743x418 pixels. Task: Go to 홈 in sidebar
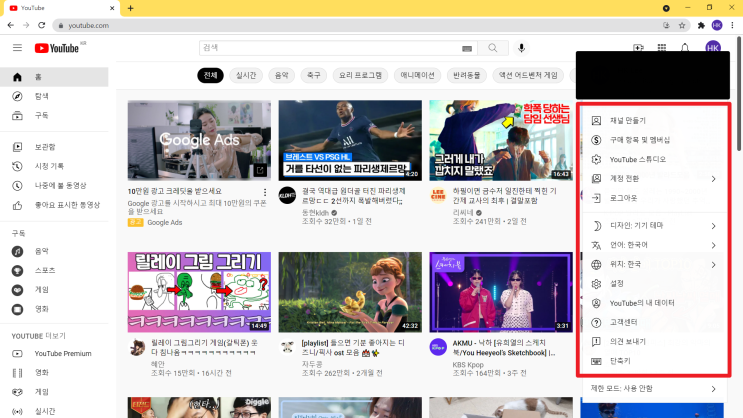[x=54, y=77]
